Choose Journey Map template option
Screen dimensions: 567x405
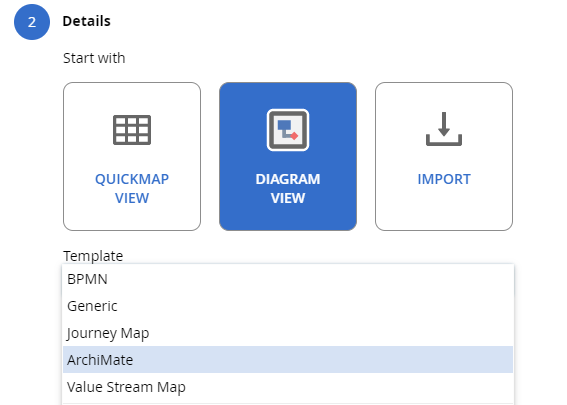point(288,333)
